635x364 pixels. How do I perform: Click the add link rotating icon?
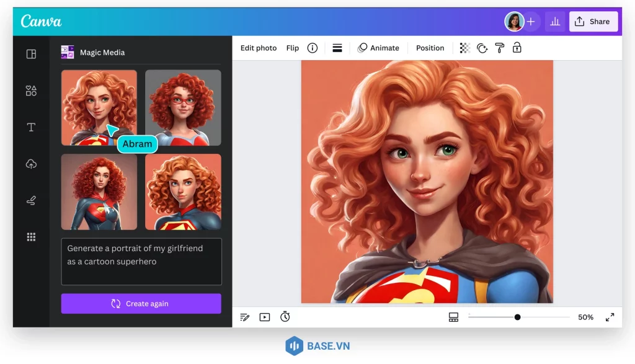(x=482, y=48)
